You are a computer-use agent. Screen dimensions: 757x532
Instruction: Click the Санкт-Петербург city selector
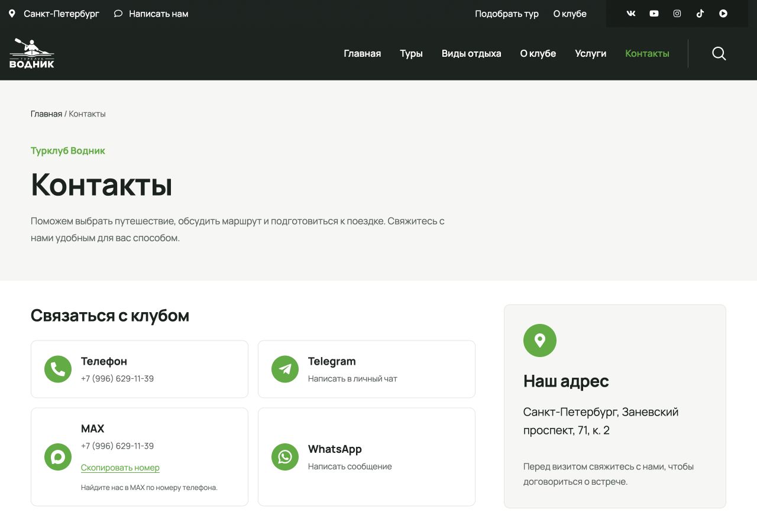pos(62,14)
